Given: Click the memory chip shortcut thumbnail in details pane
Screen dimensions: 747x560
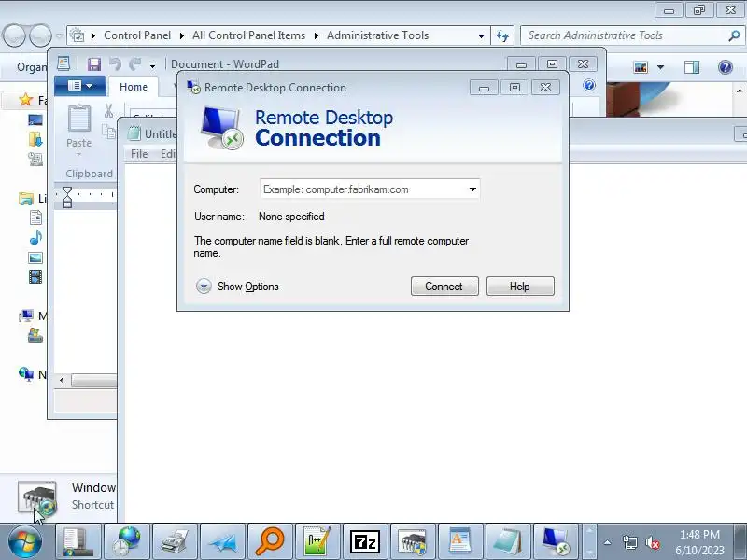Looking at the screenshot, I should [37, 497].
